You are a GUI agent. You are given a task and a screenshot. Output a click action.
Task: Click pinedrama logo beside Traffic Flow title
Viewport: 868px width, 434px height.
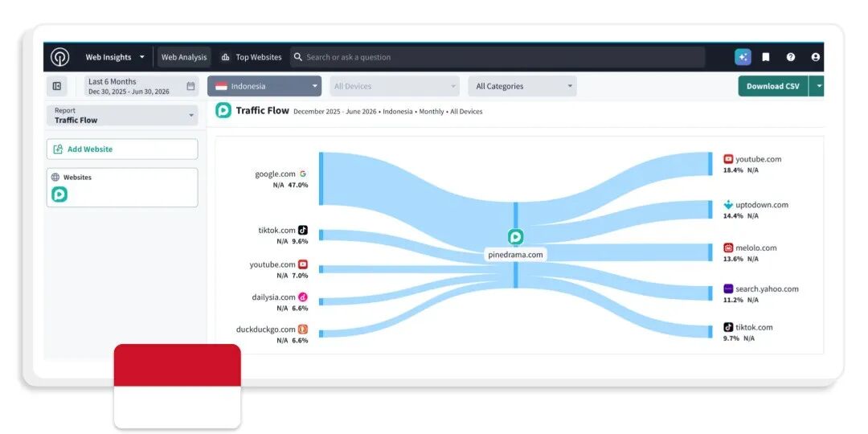[x=223, y=110]
